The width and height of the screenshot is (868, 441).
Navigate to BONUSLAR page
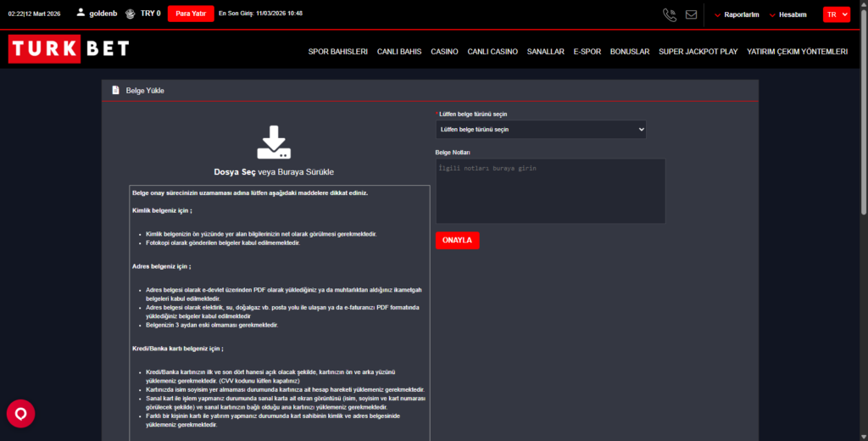pos(630,52)
